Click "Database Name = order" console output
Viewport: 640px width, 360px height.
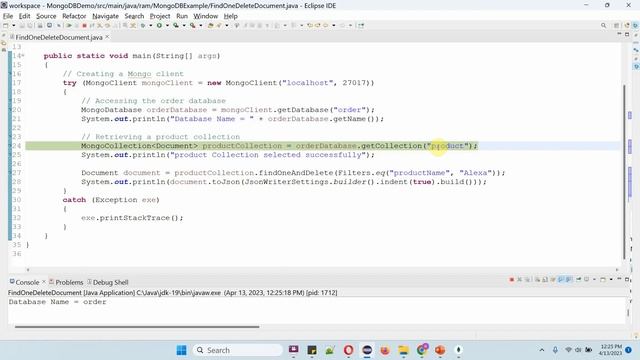(x=57, y=302)
